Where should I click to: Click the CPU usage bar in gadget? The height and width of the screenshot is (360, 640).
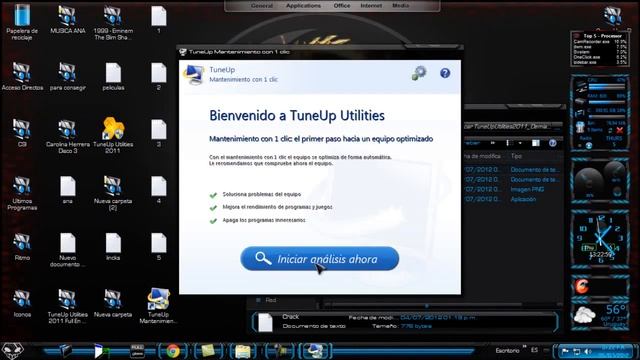pyautogui.click(x=606, y=87)
